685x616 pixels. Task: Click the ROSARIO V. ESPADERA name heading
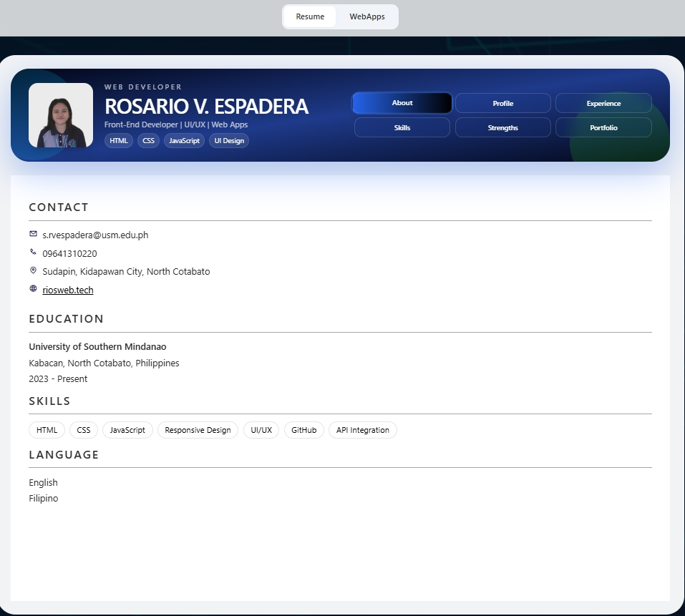point(207,107)
